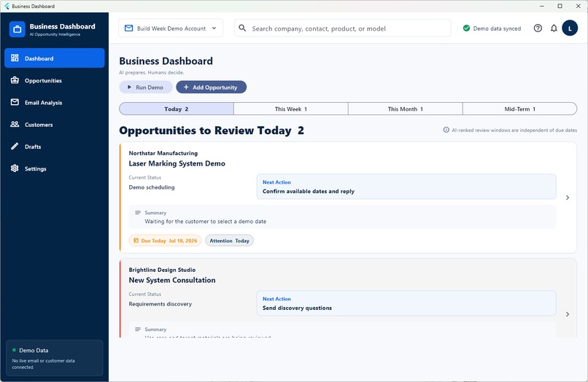Click the Customers people icon
This screenshot has height=382, width=588.
point(15,124)
